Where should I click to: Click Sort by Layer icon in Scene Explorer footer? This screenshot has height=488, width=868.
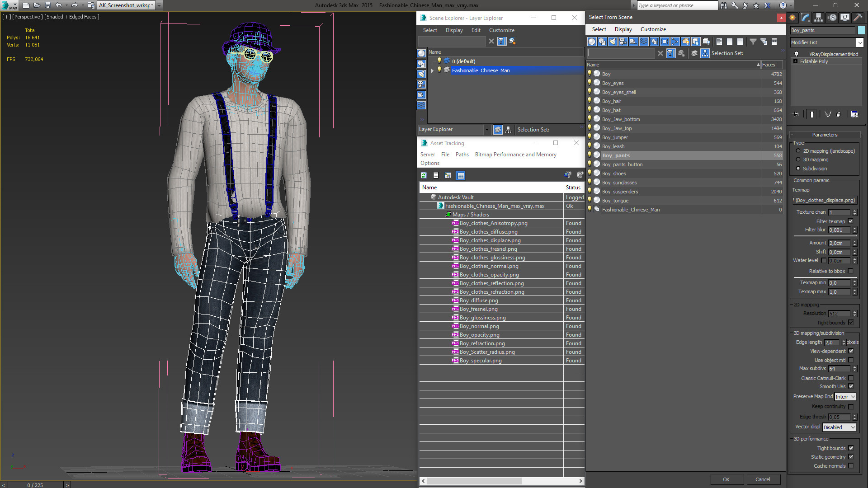click(x=498, y=130)
